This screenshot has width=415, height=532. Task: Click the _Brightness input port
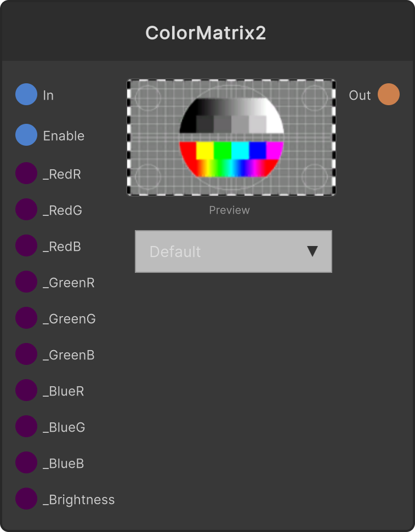click(x=26, y=499)
